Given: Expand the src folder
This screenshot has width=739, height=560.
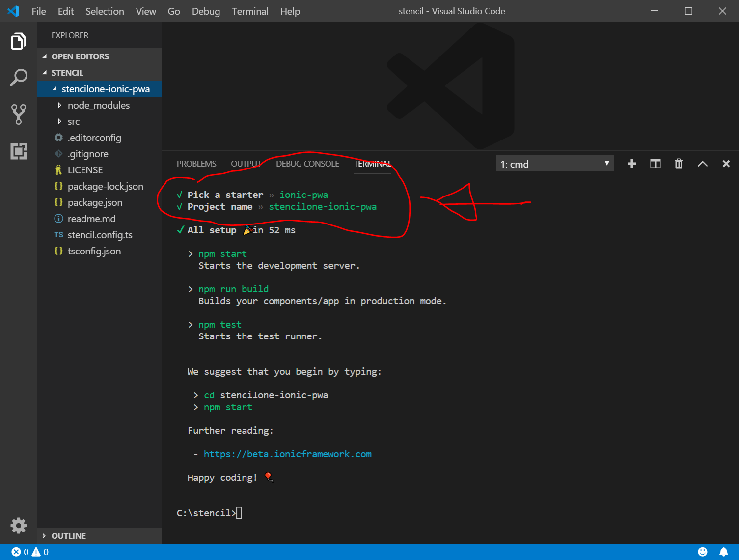Looking at the screenshot, I should coord(99,121).
